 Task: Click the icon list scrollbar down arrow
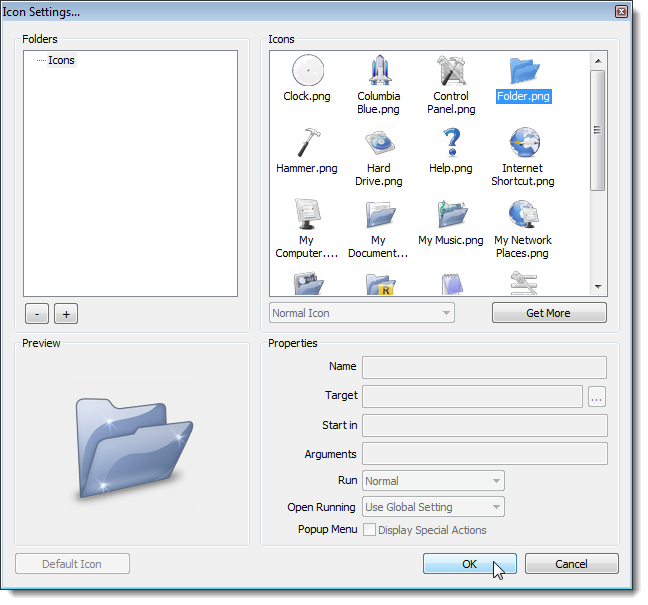[598, 286]
